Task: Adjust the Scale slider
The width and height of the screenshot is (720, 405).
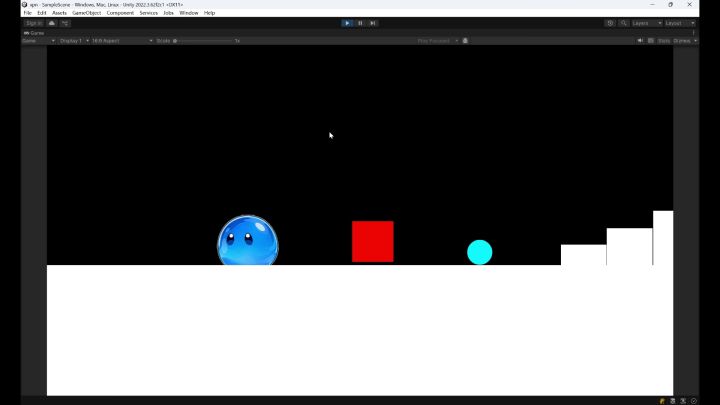Action: point(204,41)
